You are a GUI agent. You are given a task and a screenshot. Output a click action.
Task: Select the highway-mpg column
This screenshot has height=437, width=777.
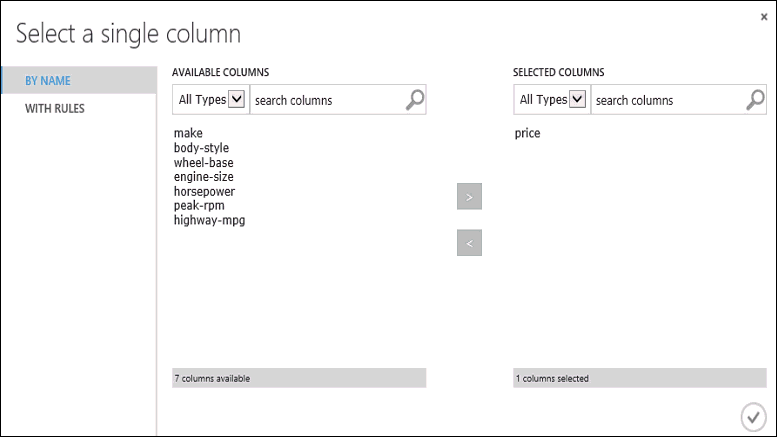click(209, 220)
